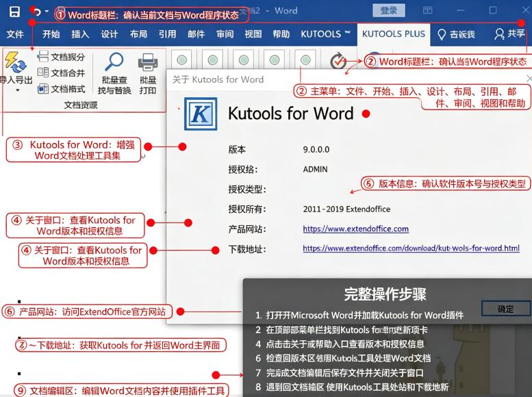The width and height of the screenshot is (532, 397).
Task: Click the 产品网站 label
Action: click(x=247, y=229)
